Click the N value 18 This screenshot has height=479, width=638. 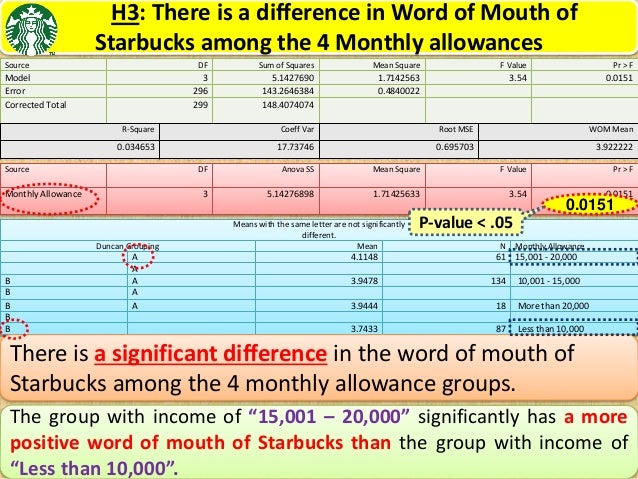(501, 306)
